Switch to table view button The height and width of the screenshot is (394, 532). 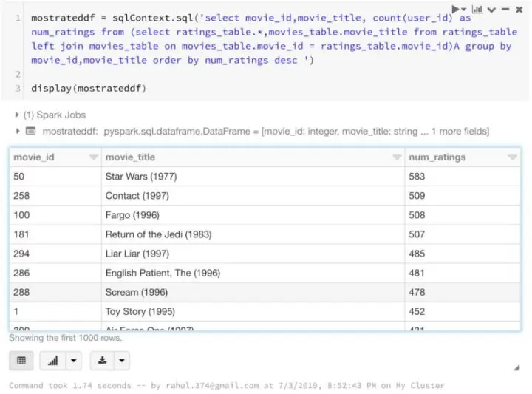click(x=21, y=361)
